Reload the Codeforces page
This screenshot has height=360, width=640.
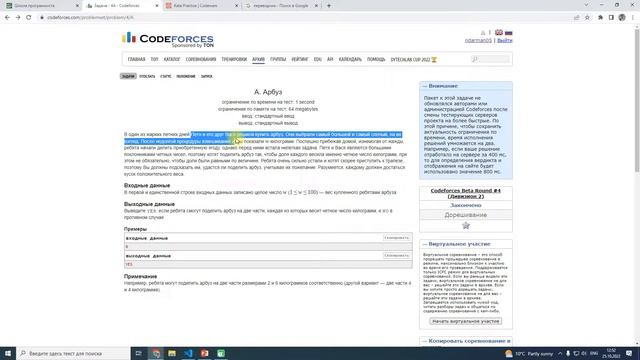pyautogui.click(x=29, y=18)
